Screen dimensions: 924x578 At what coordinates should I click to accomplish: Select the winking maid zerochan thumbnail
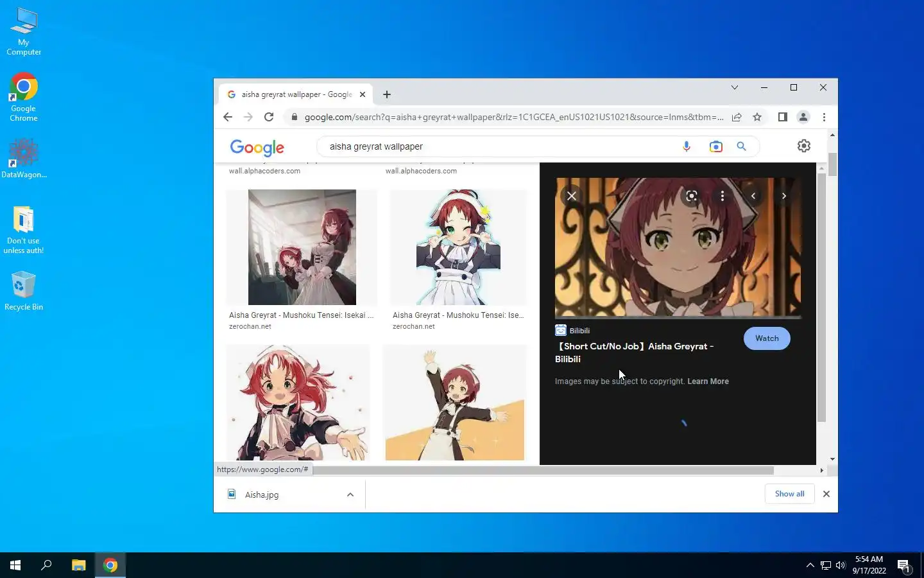[x=458, y=247]
